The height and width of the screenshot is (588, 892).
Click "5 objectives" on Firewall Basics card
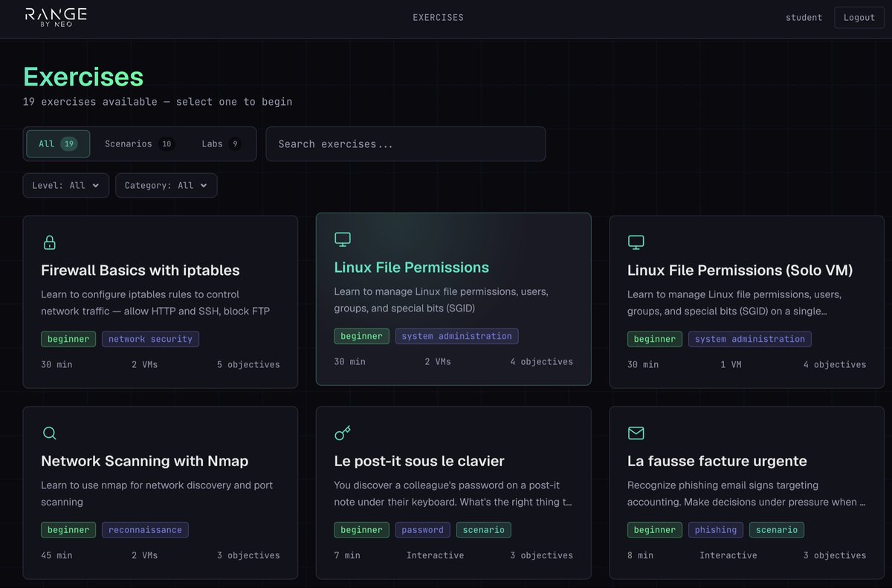pos(248,364)
